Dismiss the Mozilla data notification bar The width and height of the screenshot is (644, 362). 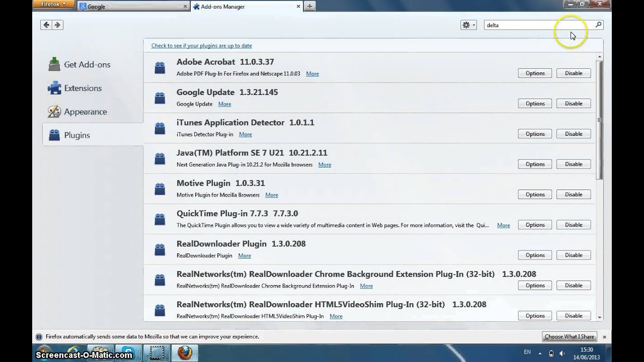click(x=604, y=337)
